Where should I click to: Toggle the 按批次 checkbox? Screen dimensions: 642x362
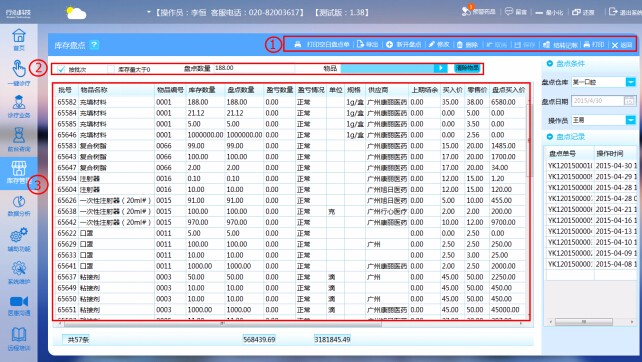[x=61, y=69]
